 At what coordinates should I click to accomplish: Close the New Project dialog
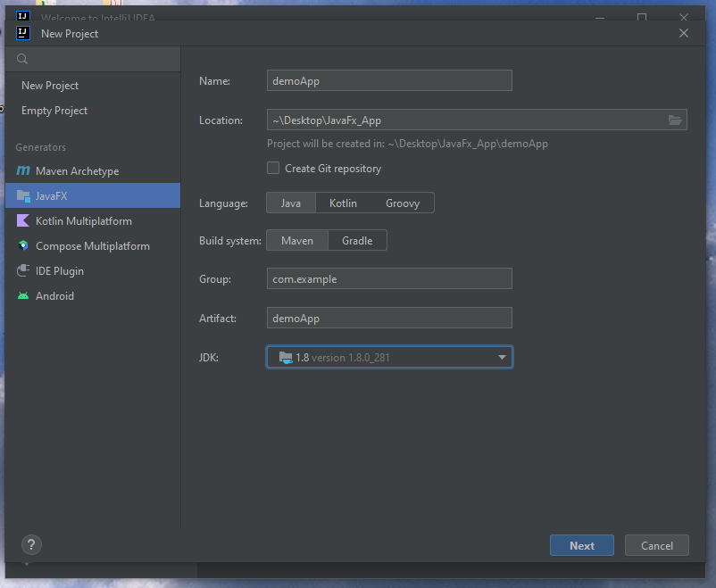(x=684, y=33)
